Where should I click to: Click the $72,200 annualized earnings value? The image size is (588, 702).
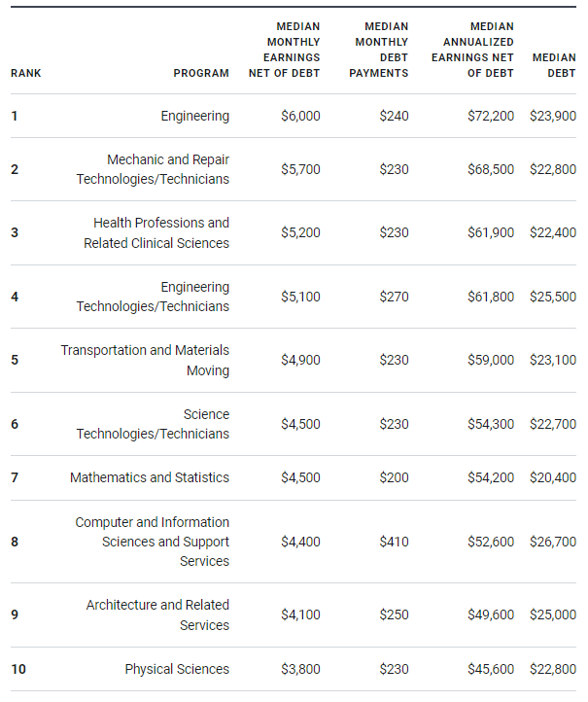click(x=491, y=116)
